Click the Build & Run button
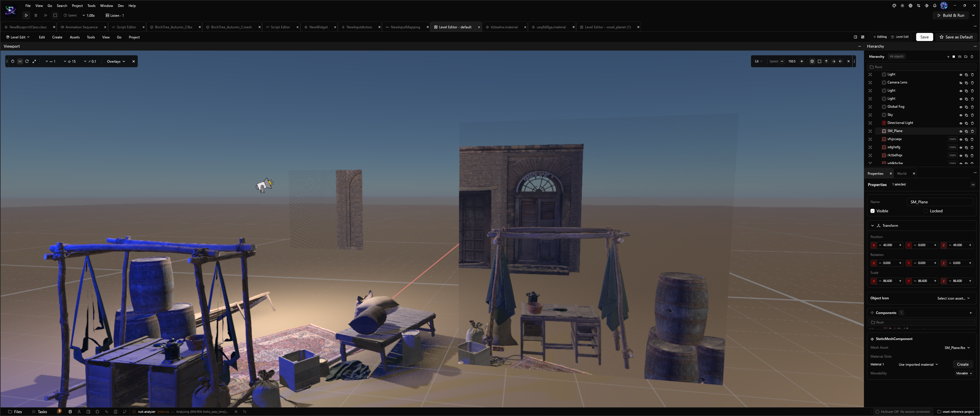This screenshot has height=416, width=980. coord(950,15)
